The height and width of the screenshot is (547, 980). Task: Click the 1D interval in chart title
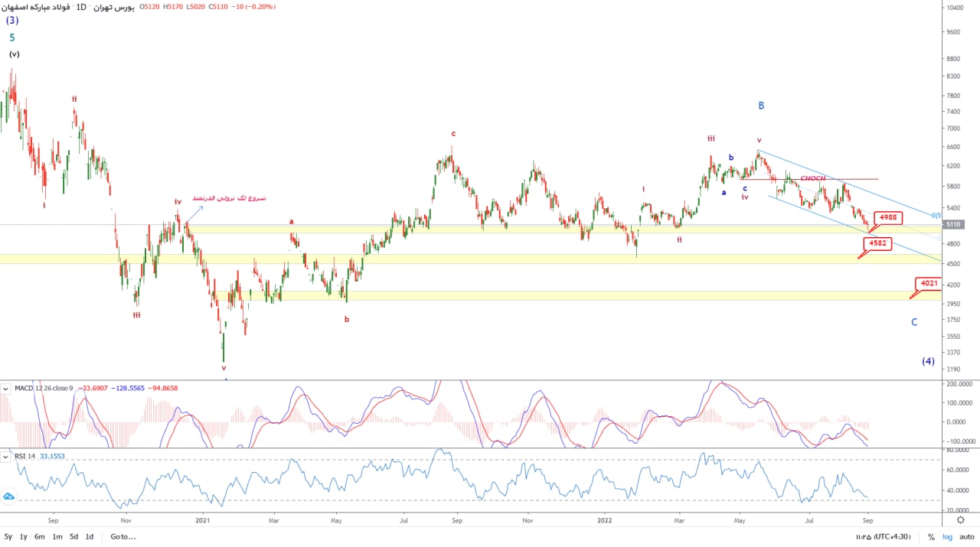(x=81, y=7)
